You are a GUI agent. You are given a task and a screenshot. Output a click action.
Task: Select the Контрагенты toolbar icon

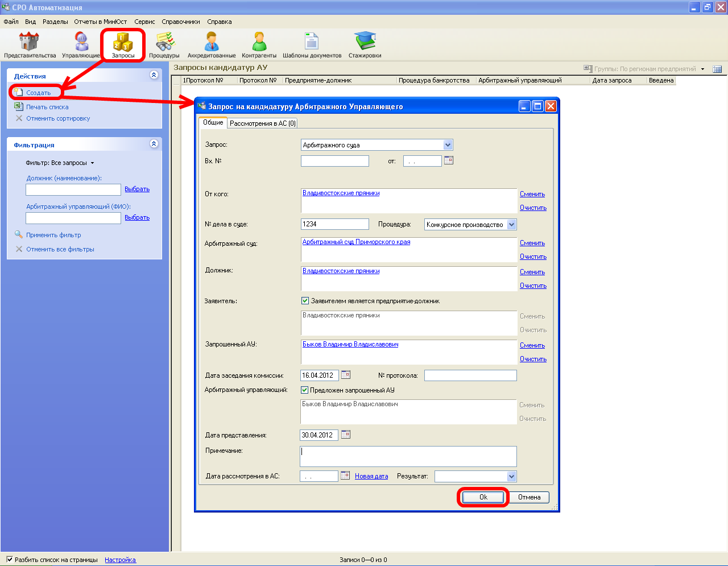[259, 44]
